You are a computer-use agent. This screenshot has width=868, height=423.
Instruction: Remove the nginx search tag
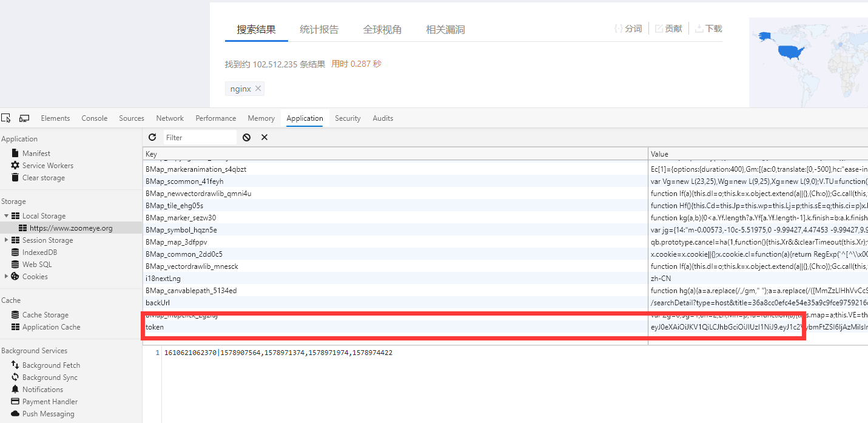pyautogui.click(x=258, y=89)
